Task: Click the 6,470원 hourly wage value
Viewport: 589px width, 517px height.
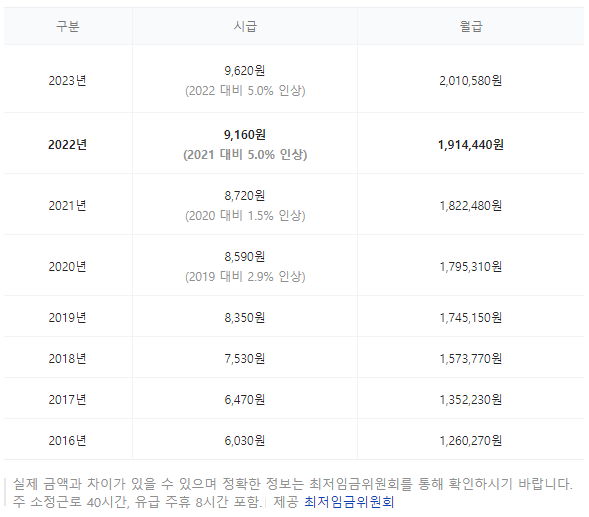Action: (245, 400)
